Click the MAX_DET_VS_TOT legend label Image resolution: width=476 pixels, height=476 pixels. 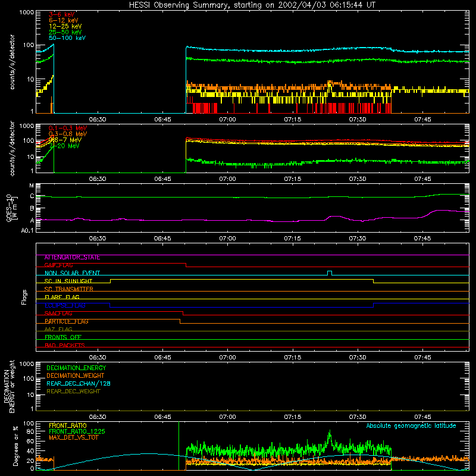point(74,437)
